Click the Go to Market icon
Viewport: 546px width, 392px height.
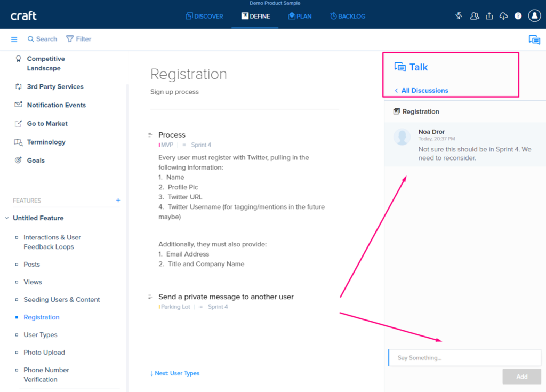pos(19,123)
